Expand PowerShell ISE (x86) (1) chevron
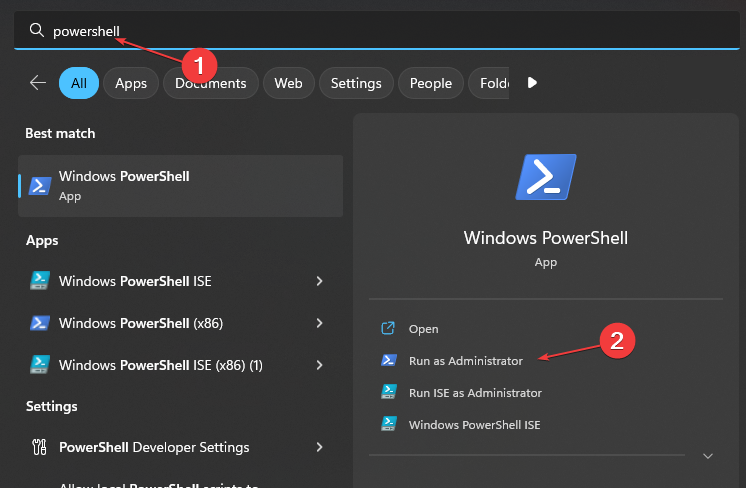This screenshot has height=488, width=746. pyautogui.click(x=320, y=365)
